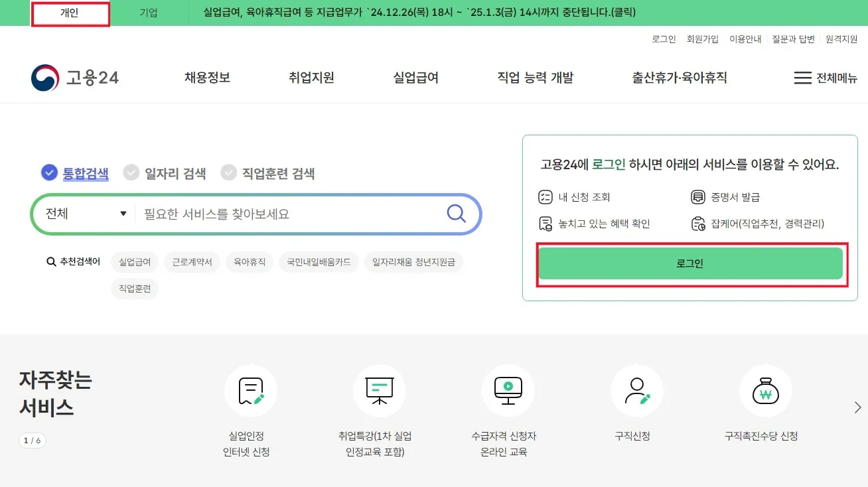Screen dimensions: 868x487
Task: Click the 실업인정 인터넷 신청 label
Action: click(x=246, y=444)
